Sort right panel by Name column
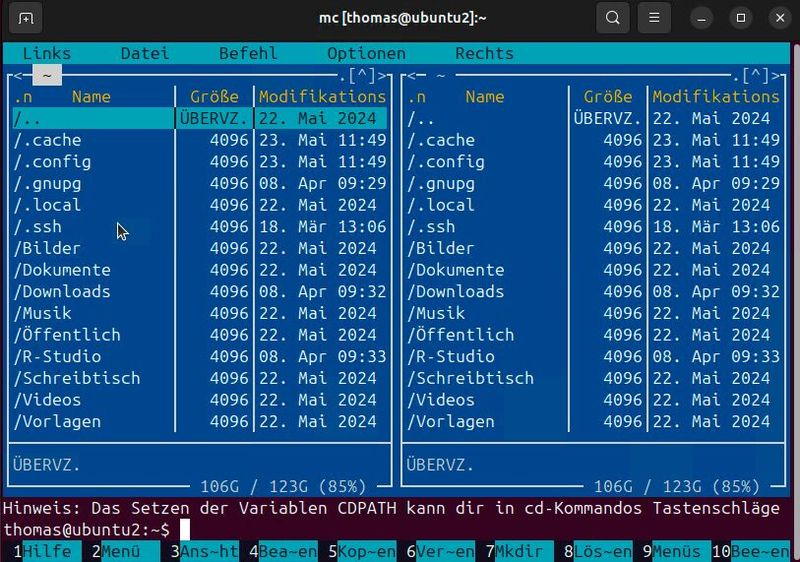Screen dimensions: 800x562 (485, 96)
